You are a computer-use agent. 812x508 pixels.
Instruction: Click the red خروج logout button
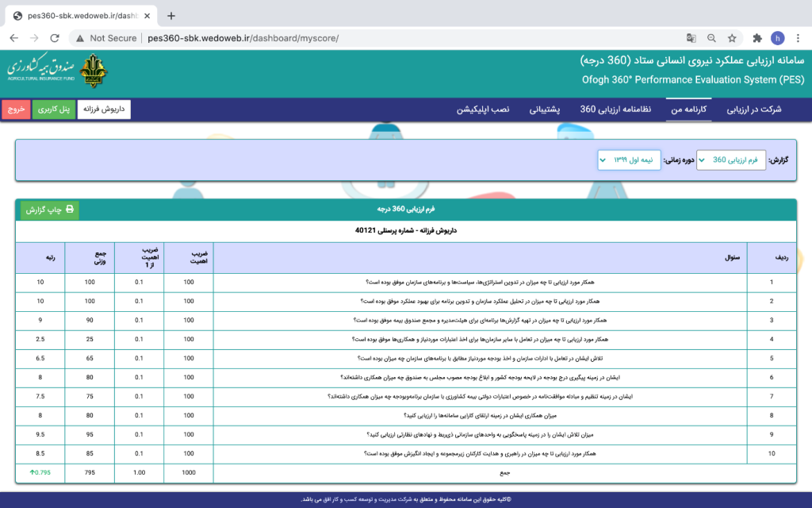click(x=16, y=110)
